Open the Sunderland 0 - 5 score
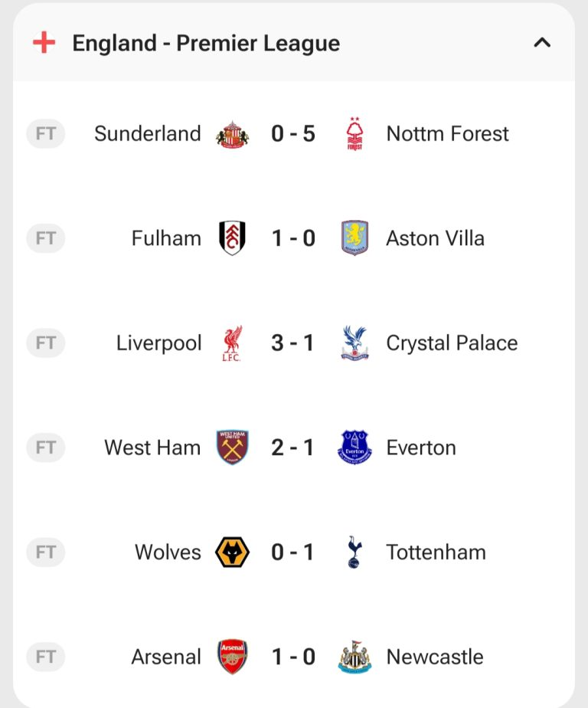This screenshot has width=588, height=708. (x=293, y=134)
